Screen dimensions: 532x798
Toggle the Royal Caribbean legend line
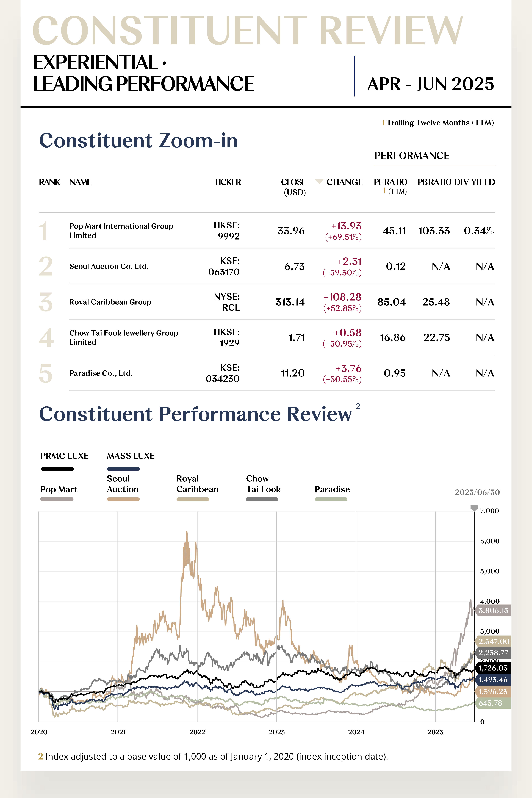tap(193, 499)
